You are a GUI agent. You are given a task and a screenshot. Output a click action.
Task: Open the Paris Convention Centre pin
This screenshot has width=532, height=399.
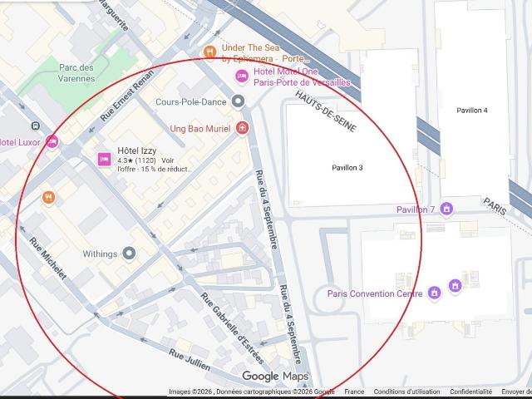[434, 293]
